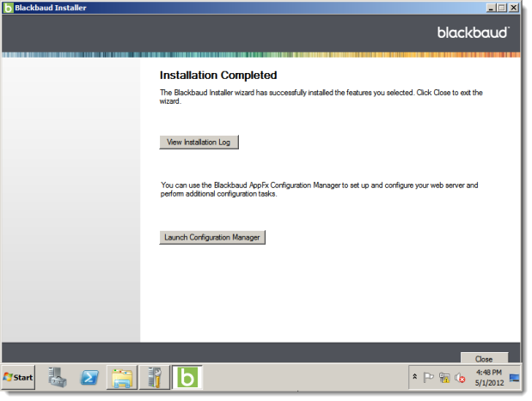Close the installer with the Close button
The image size is (532, 401).
tap(484, 358)
